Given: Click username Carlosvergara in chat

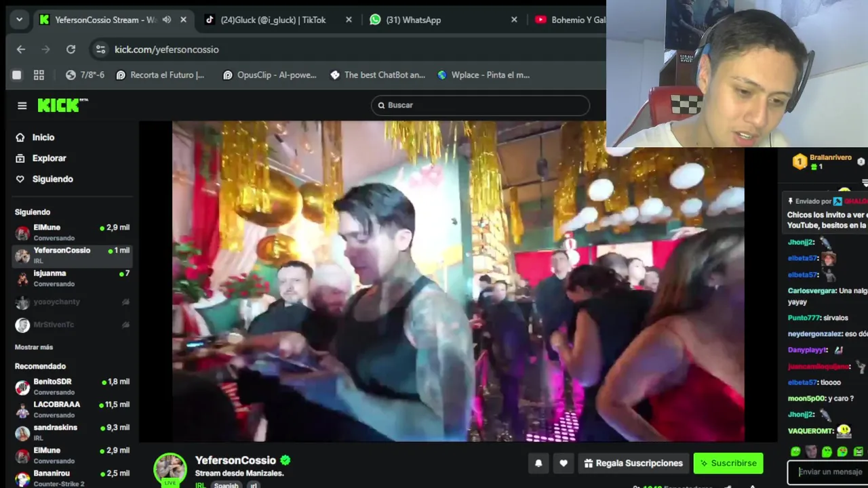Looking at the screenshot, I should pyautogui.click(x=812, y=291).
